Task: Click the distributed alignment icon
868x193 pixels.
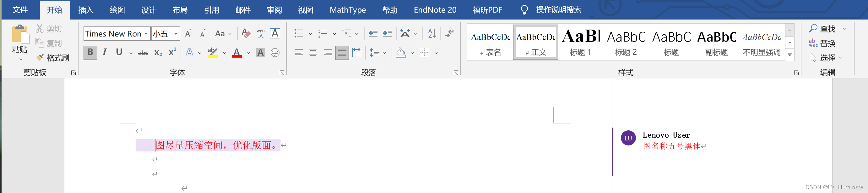Action: [x=356, y=53]
